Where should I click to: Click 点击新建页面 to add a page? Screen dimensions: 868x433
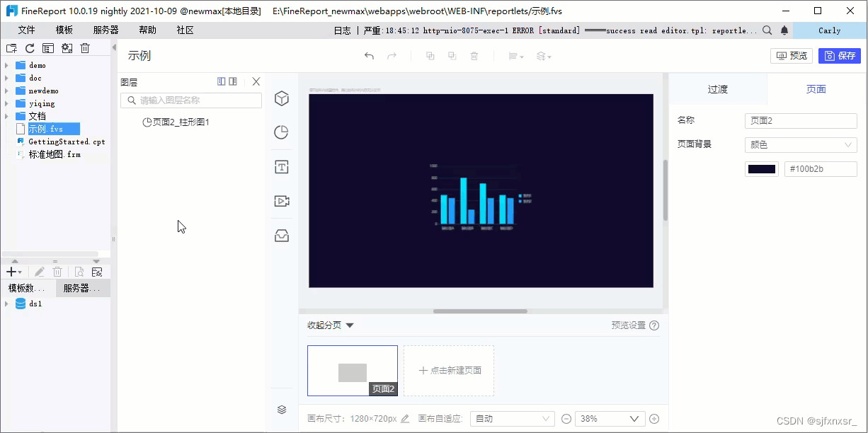click(449, 371)
